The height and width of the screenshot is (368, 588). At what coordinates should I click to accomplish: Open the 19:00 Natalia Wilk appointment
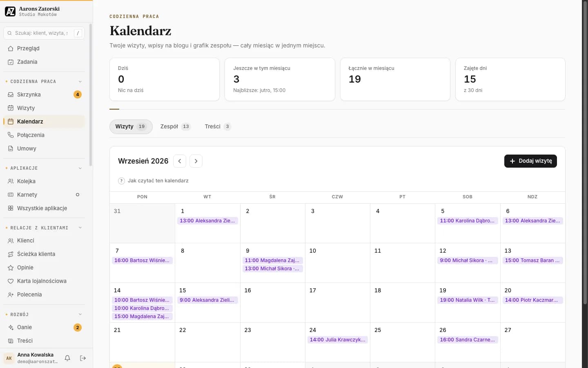(x=467, y=300)
